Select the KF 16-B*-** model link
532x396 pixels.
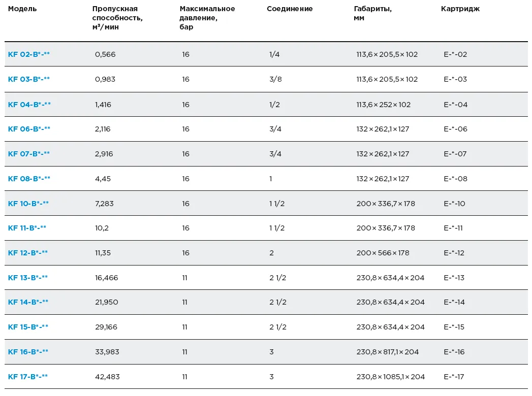tap(28, 352)
